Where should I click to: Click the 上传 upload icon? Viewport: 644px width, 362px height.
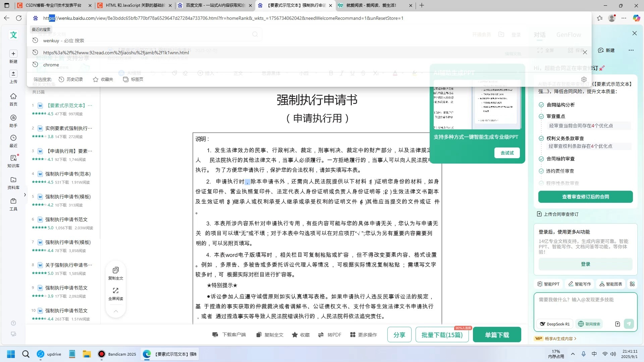coord(13,74)
